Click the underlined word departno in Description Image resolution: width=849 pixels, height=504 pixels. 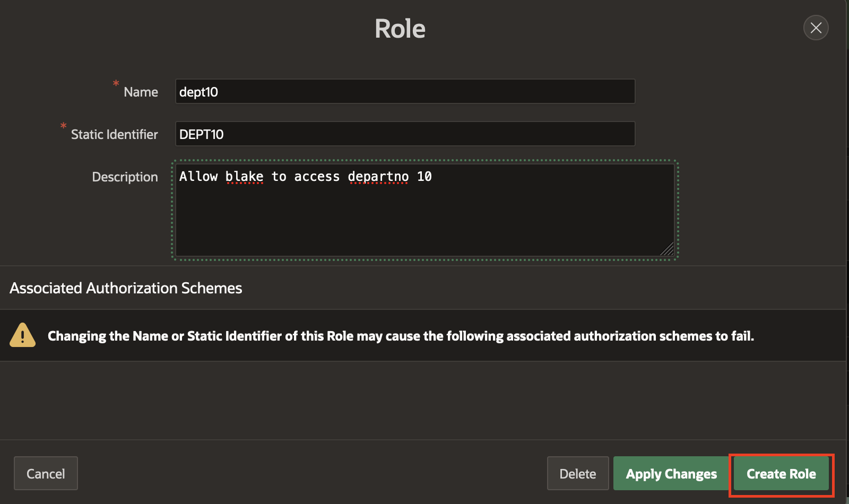click(x=378, y=176)
